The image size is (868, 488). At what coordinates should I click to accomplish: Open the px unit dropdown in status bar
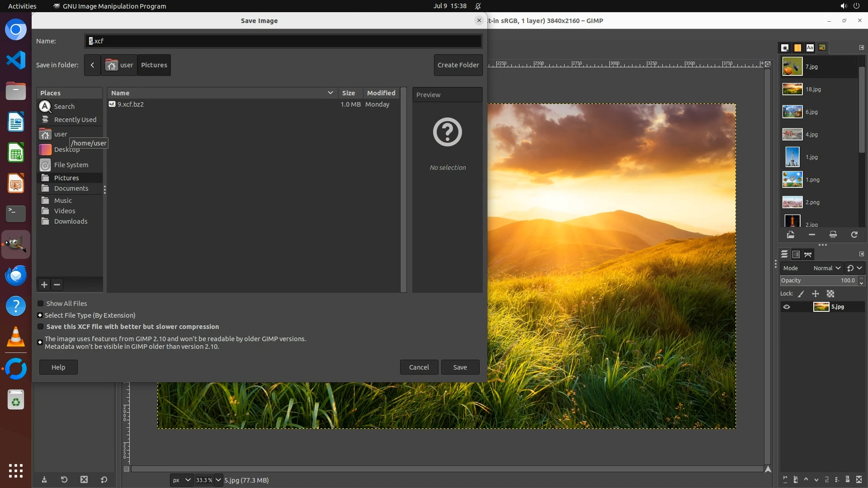(181, 480)
